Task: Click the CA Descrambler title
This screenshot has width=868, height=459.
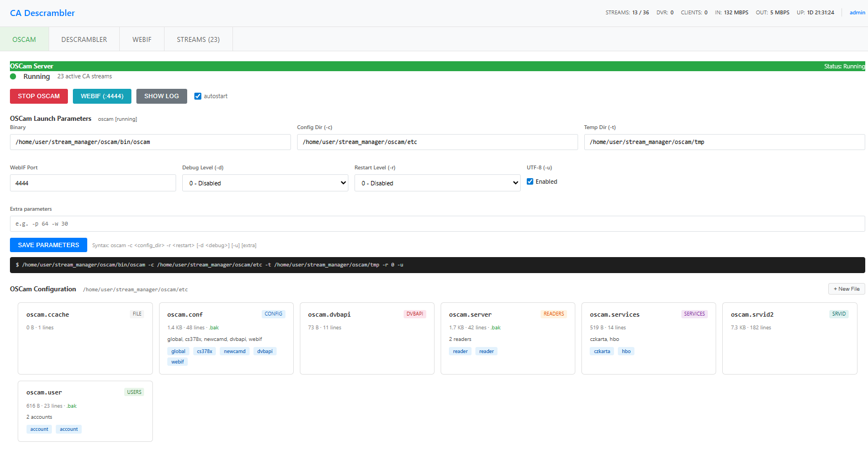Action: click(x=43, y=13)
